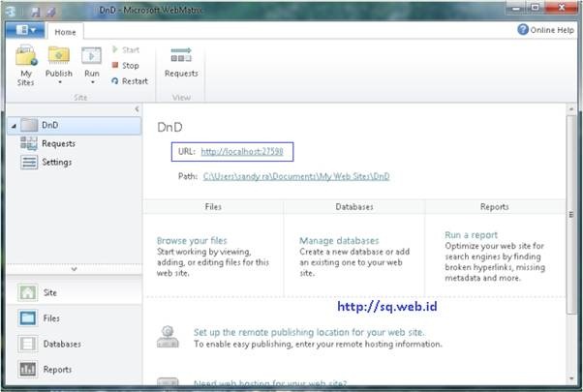Select the Requests item icon in tree

29,143
